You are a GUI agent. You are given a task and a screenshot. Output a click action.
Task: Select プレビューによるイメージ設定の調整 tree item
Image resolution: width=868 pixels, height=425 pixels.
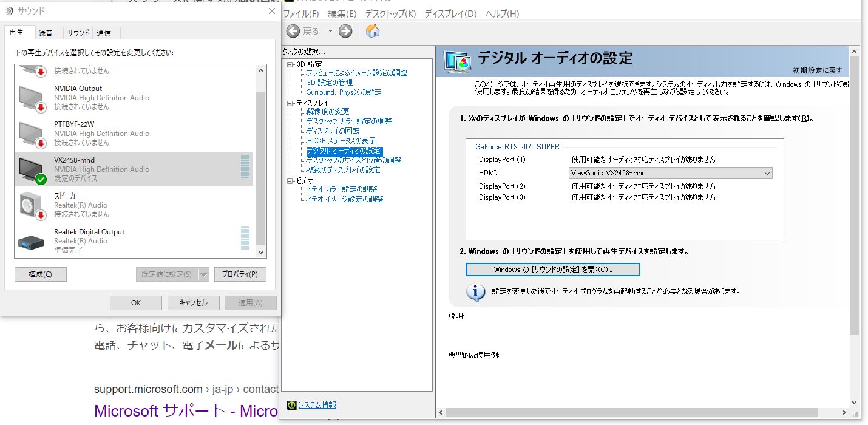click(x=357, y=73)
